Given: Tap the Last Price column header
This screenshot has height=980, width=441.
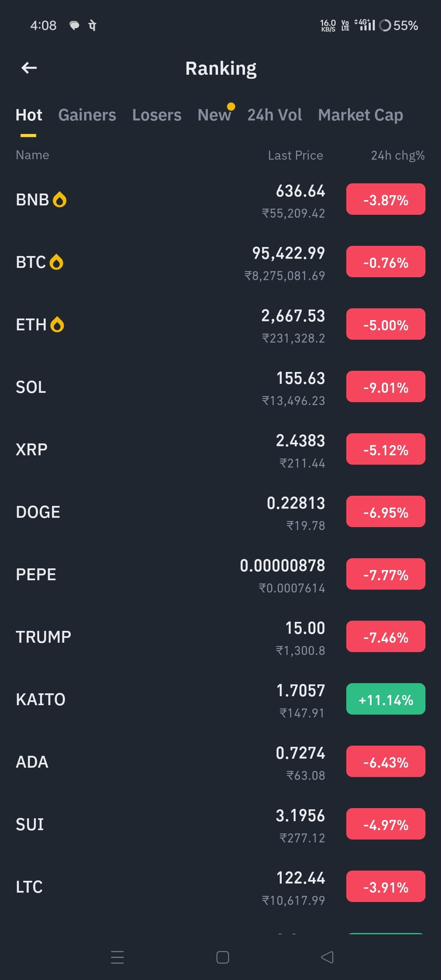Looking at the screenshot, I should point(296,155).
